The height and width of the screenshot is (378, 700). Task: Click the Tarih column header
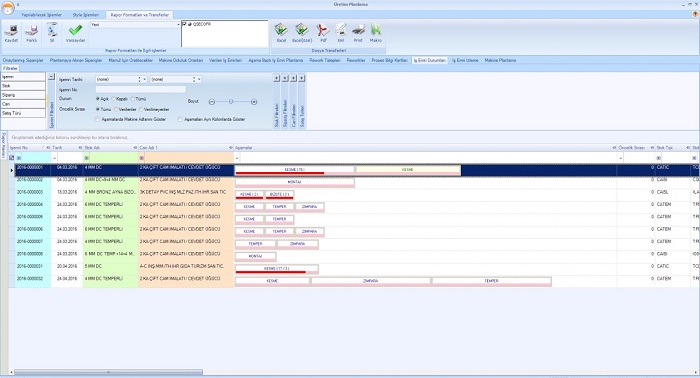click(x=67, y=148)
